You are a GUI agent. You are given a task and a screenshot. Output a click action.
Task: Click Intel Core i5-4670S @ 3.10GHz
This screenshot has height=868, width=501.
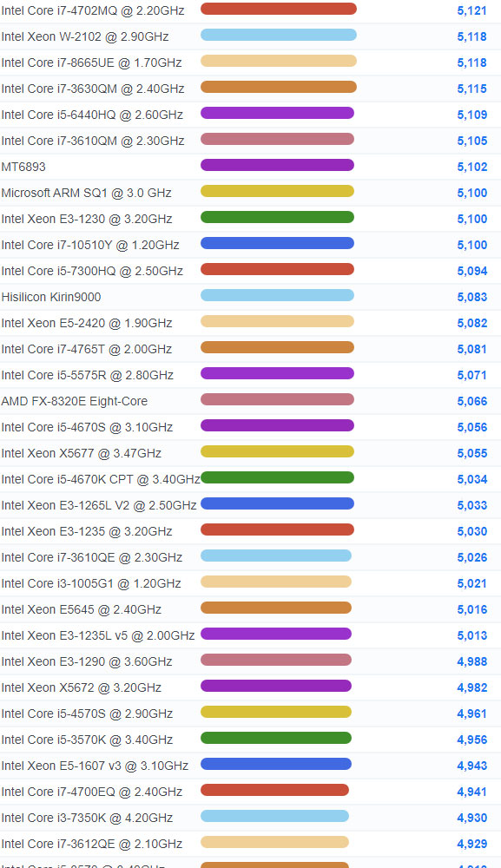pyautogui.click(x=87, y=427)
